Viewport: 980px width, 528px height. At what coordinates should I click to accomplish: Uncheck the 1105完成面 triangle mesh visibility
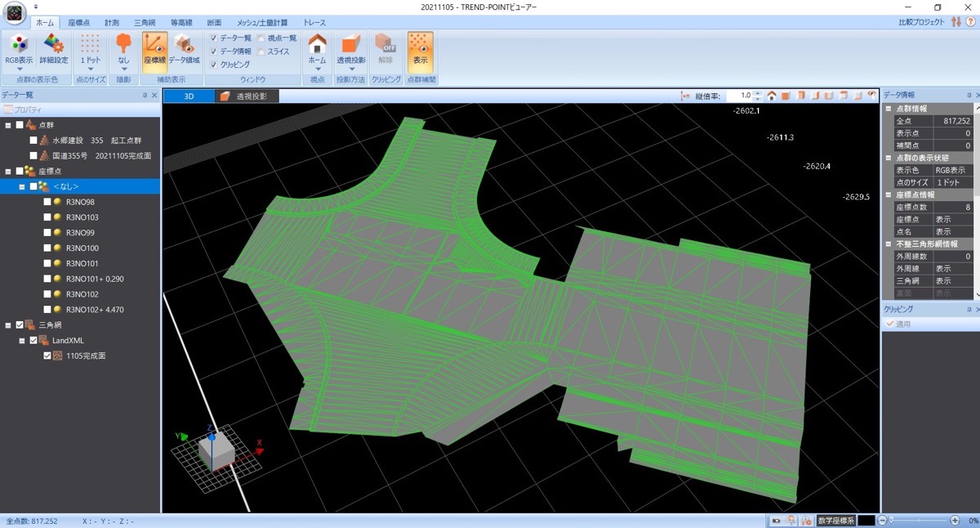pos(47,356)
